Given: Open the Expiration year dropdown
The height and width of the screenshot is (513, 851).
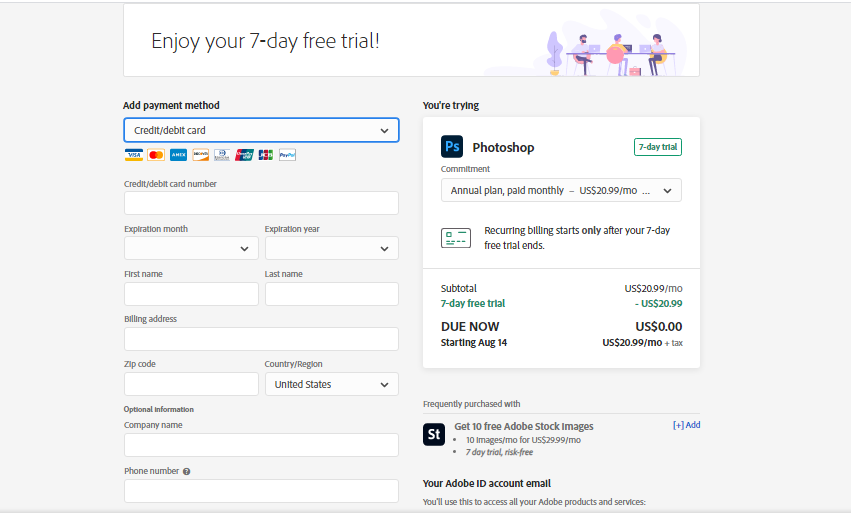Looking at the screenshot, I should tap(332, 248).
